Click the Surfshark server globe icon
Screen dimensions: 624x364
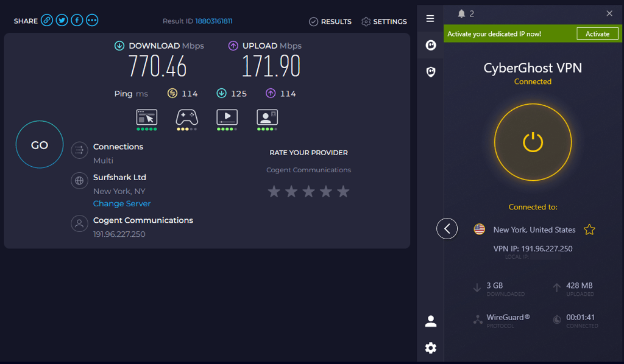[79, 180]
